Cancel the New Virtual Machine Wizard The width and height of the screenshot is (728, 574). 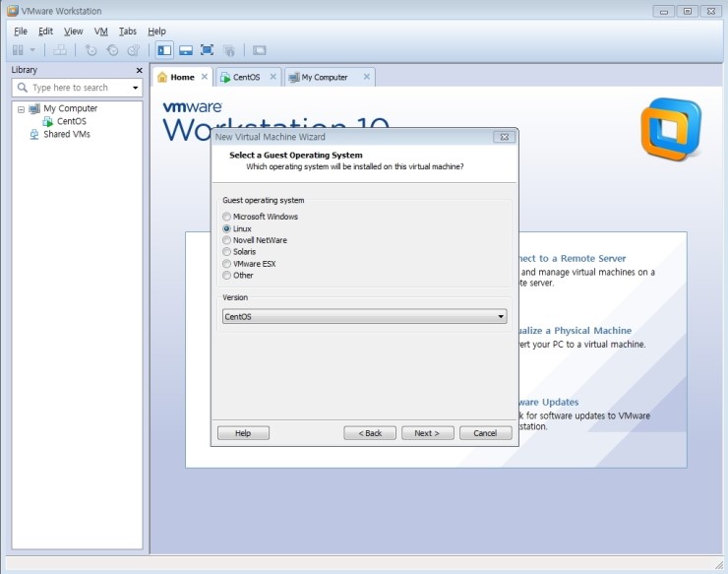coord(485,433)
